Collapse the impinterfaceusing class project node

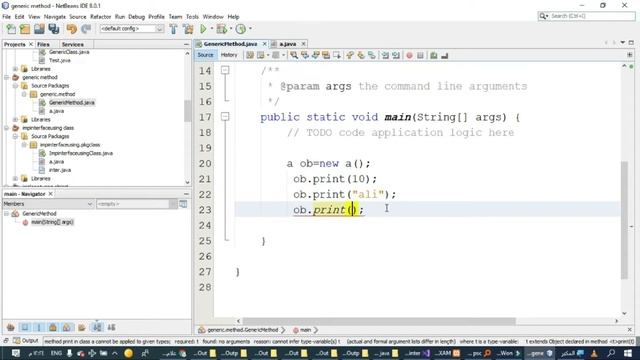tap(7, 128)
